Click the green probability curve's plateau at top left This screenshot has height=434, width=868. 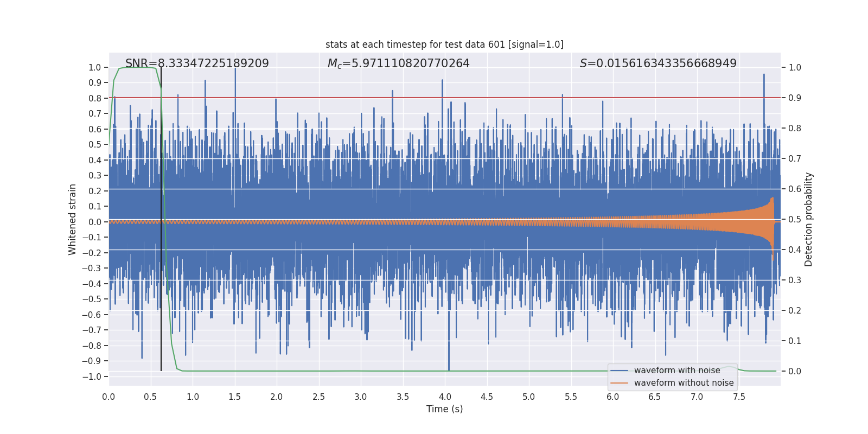(137, 67)
